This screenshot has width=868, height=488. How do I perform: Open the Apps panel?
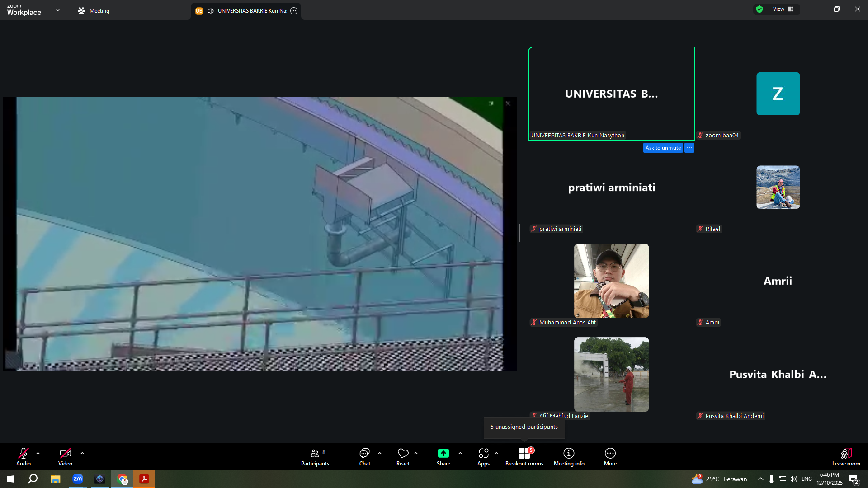(x=483, y=457)
